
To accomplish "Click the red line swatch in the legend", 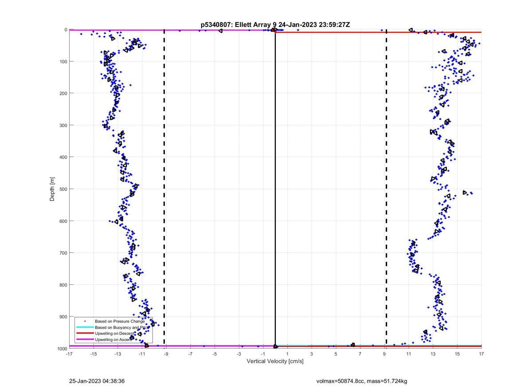I will [85, 333].
